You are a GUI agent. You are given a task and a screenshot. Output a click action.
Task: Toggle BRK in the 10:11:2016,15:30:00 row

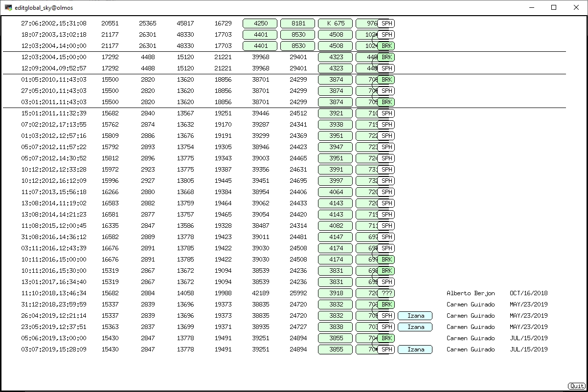pos(386,271)
